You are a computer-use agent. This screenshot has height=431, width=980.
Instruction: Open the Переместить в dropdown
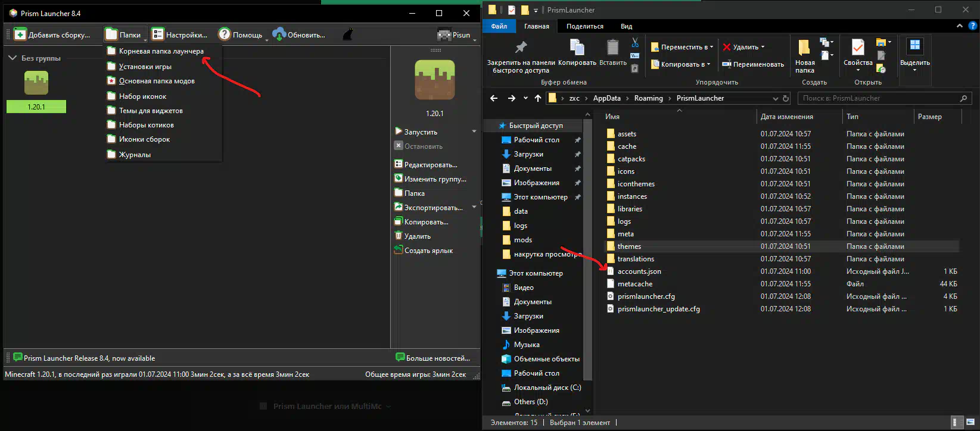pyautogui.click(x=682, y=47)
